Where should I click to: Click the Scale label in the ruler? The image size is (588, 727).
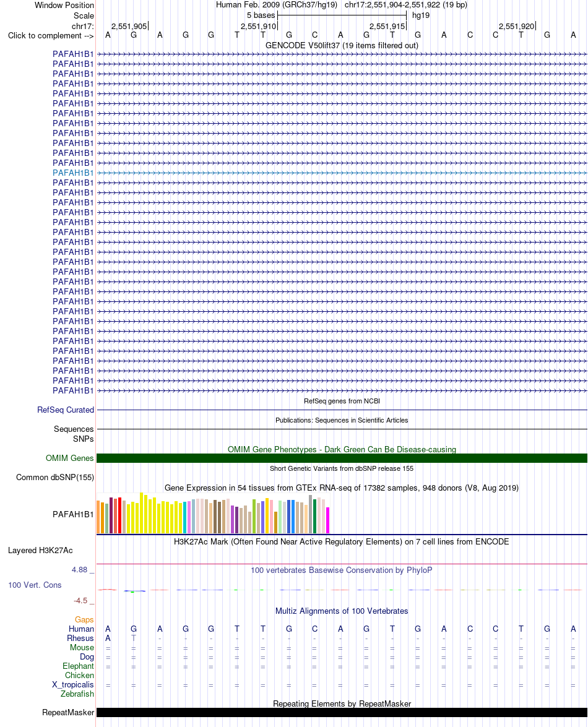84,15
